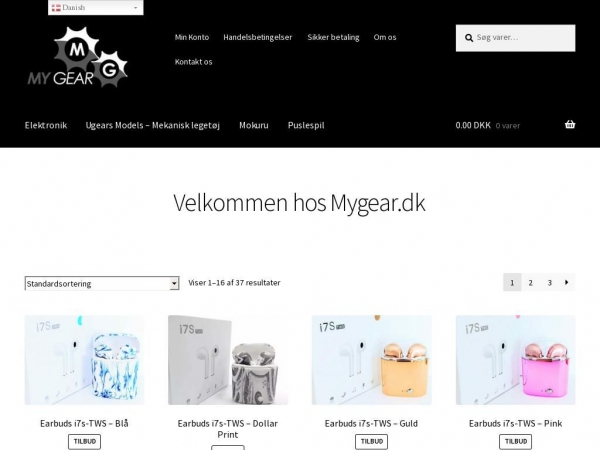Select the Mokuru category

click(254, 125)
